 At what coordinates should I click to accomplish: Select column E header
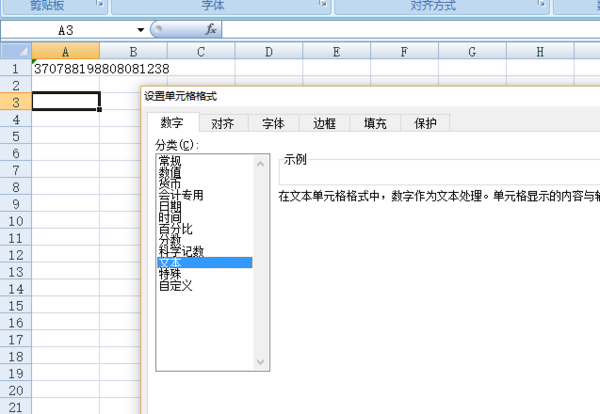336,51
